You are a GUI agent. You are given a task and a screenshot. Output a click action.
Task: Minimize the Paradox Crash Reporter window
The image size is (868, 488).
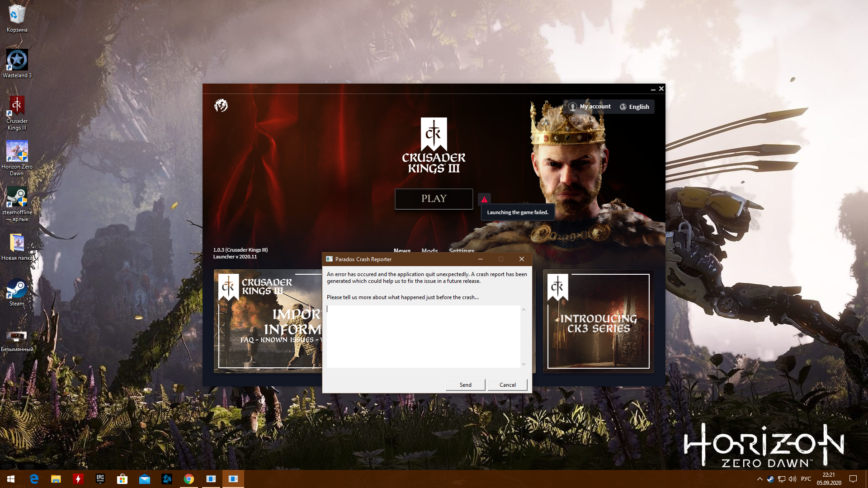coord(480,259)
